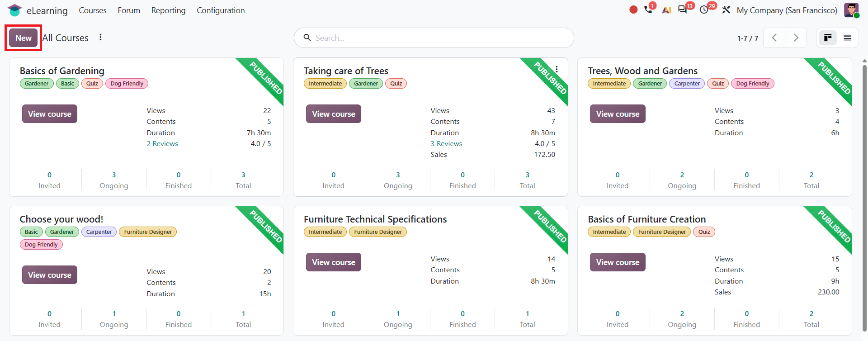View course for Furniture Technical Specifications

coord(334,262)
